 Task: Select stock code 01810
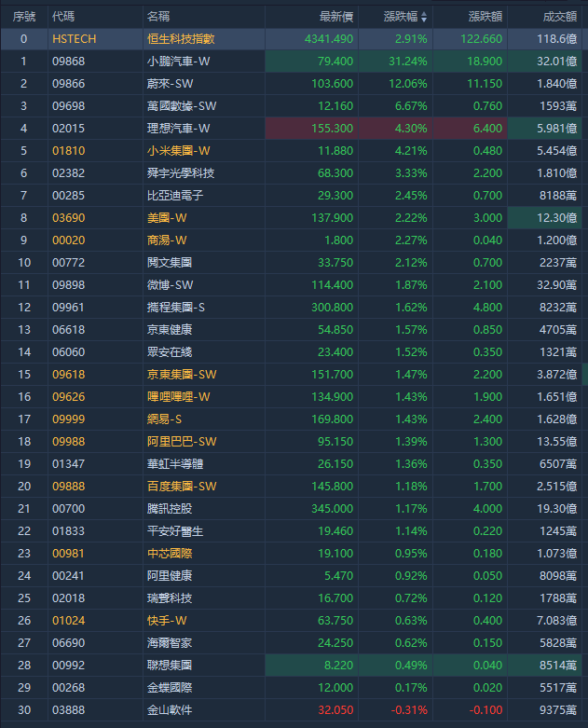coord(69,150)
